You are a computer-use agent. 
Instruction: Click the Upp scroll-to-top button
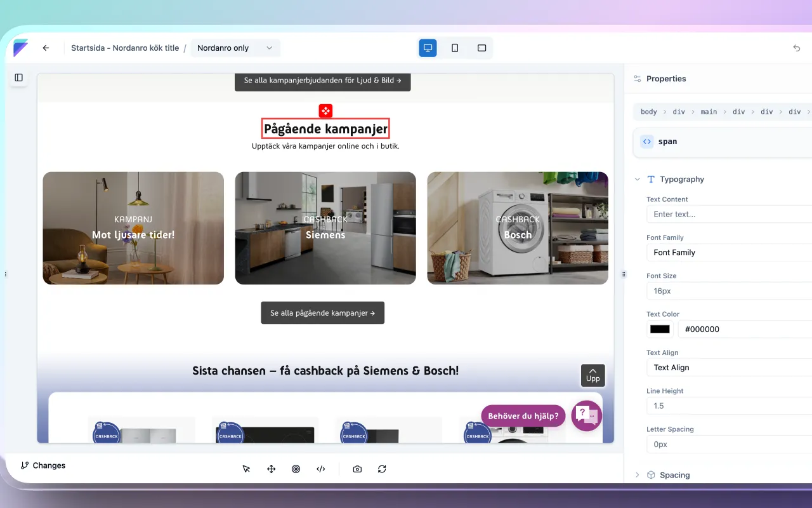pyautogui.click(x=593, y=375)
